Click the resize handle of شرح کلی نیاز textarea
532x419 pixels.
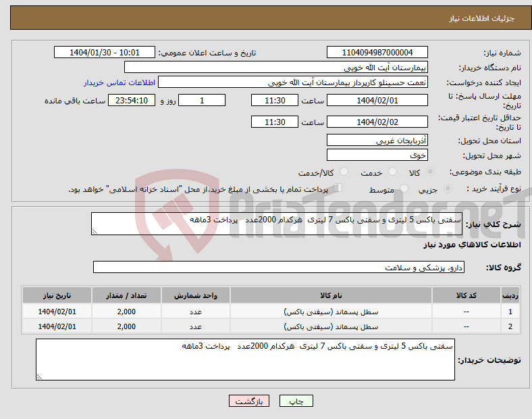click(x=95, y=232)
